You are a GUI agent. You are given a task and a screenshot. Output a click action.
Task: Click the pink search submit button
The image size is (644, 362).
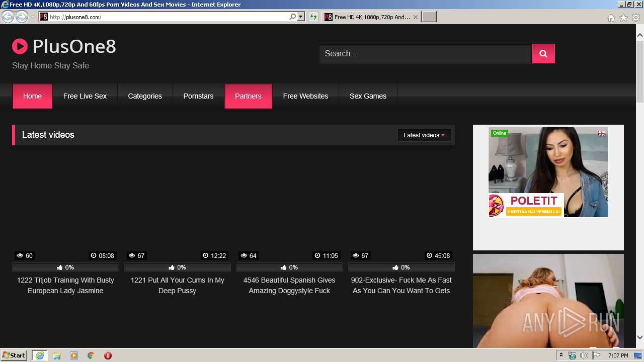(x=543, y=54)
